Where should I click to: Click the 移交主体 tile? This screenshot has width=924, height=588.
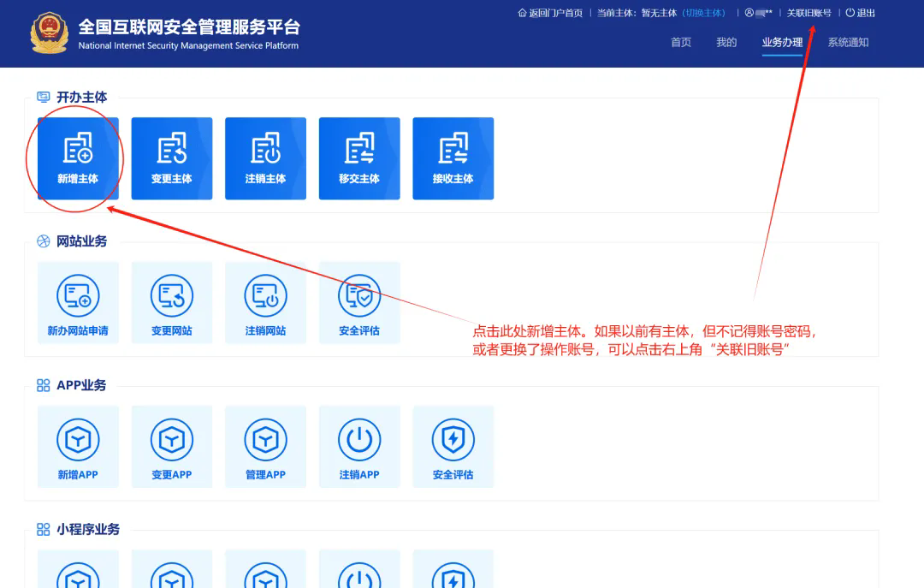pyautogui.click(x=359, y=158)
